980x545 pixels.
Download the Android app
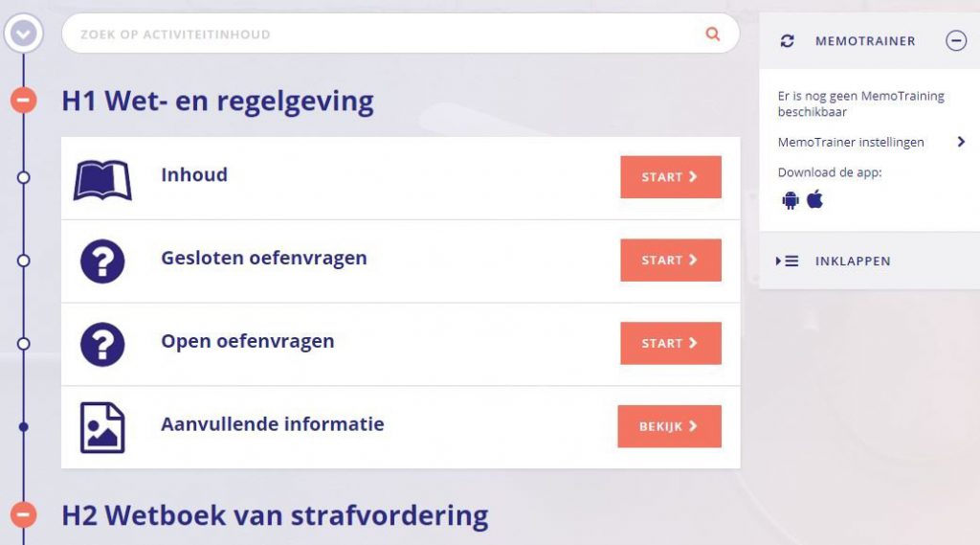pos(791,200)
